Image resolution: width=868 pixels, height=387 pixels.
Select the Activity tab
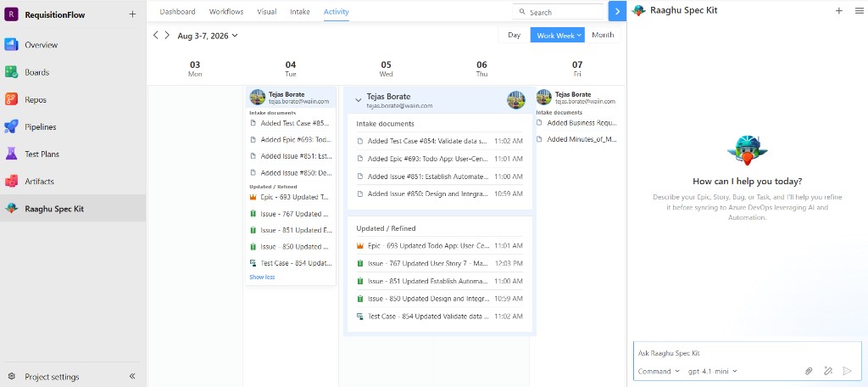[337, 12]
